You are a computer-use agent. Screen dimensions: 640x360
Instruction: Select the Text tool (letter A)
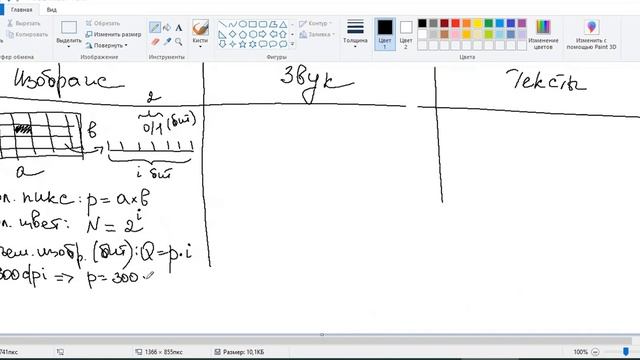178,28
